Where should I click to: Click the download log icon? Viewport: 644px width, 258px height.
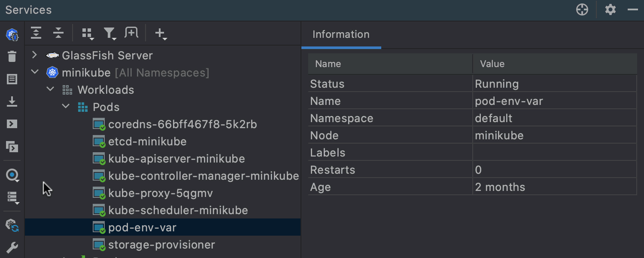(12, 101)
